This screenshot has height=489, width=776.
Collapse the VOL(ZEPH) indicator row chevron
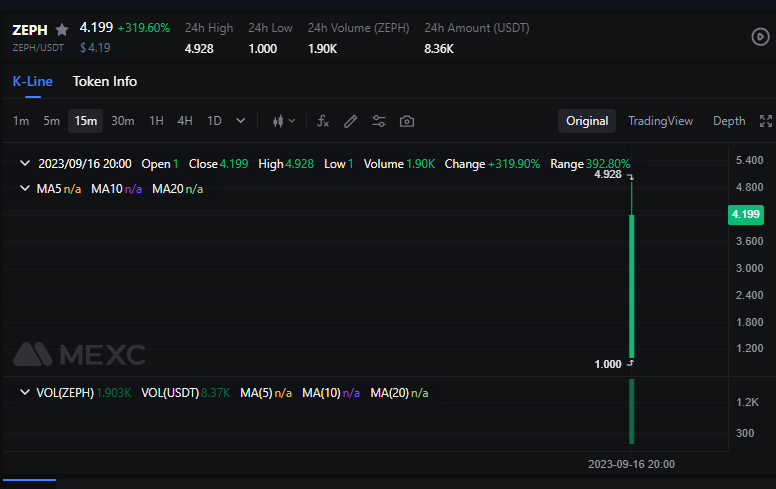click(25, 392)
